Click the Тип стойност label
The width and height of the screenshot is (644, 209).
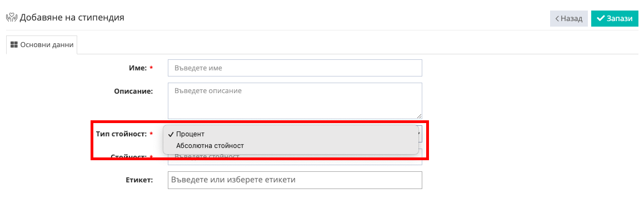point(122,134)
